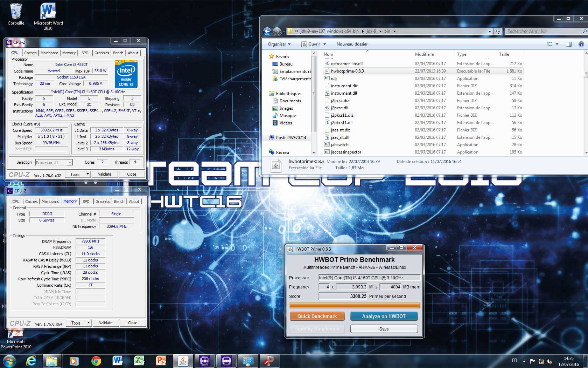Image resolution: width=588 pixels, height=368 pixels.
Task: Click Close button in Memory CPU-Z window
Action: tap(133, 323)
